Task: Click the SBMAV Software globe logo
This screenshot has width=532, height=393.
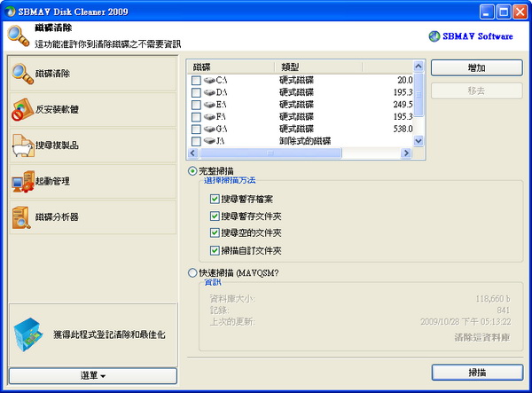Action: point(433,36)
